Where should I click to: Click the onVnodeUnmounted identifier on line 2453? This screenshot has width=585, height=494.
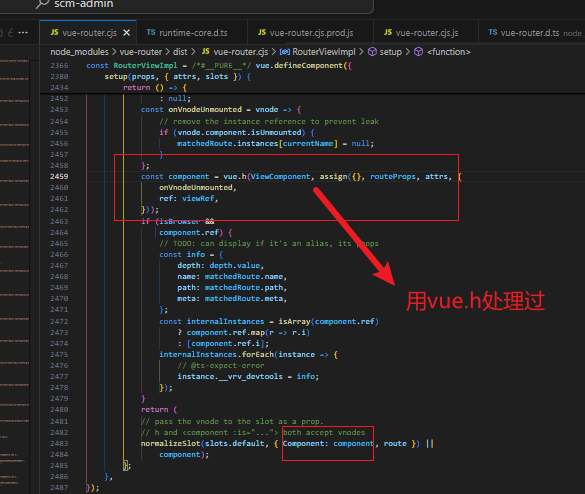coord(205,110)
